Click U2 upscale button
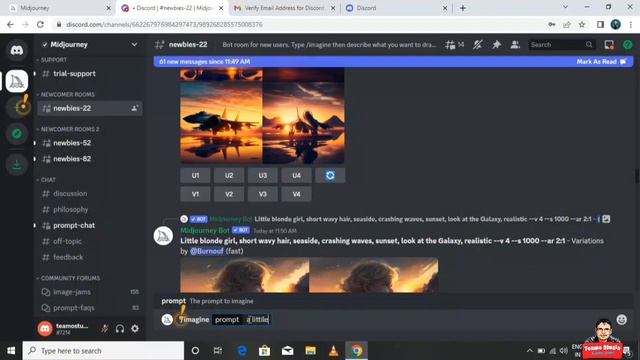This screenshot has height=360, width=640. (x=229, y=176)
